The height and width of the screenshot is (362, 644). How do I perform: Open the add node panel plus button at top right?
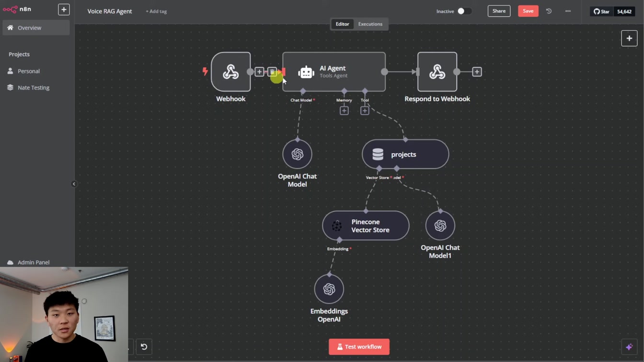629,38
